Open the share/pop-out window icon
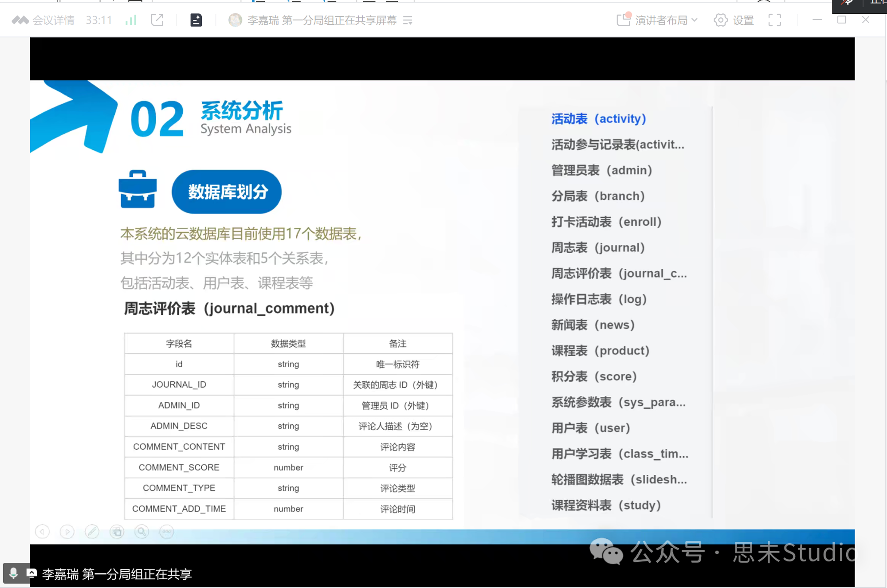The image size is (887, 588). coord(157,20)
